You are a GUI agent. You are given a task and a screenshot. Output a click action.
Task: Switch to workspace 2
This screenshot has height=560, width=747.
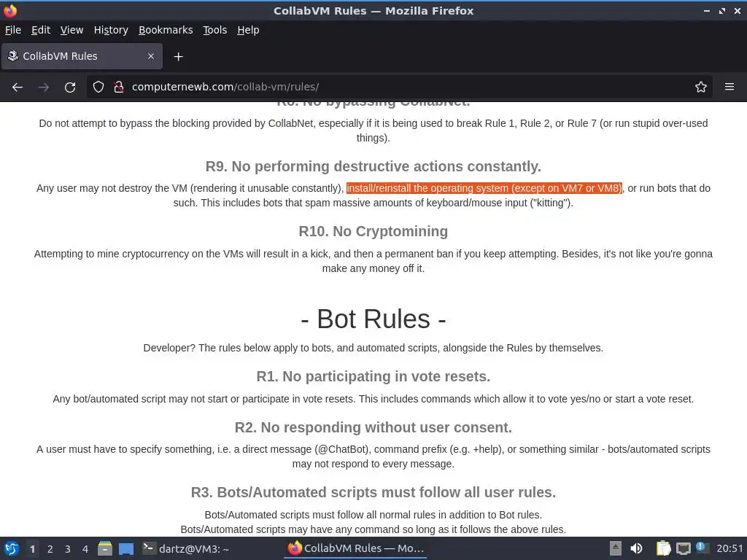50,549
